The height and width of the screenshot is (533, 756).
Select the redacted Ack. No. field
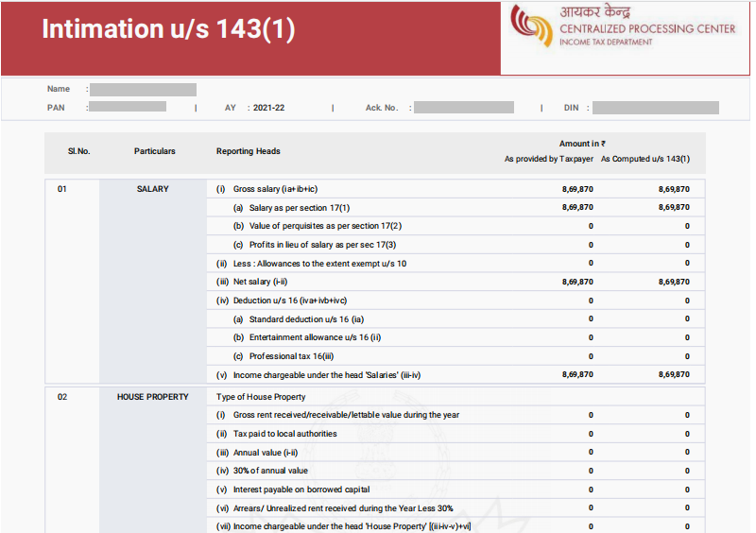coord(464,108)
